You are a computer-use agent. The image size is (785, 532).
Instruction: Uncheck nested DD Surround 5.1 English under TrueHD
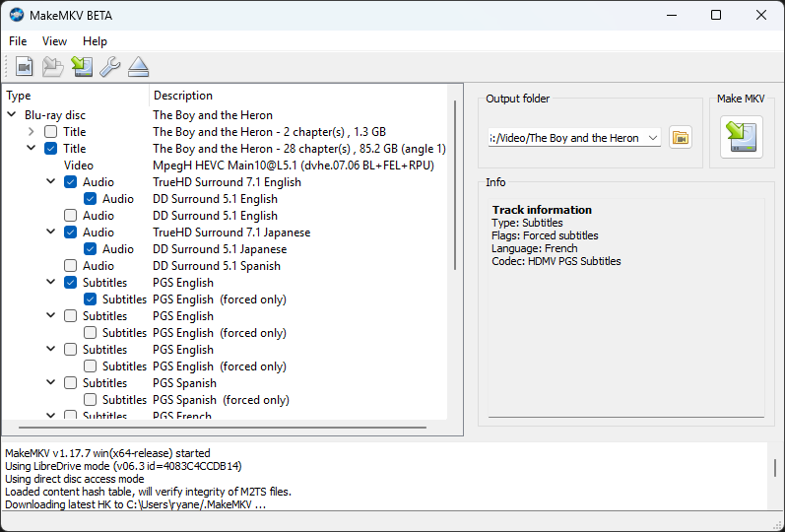pyautogui.click(x=90, y=199)
